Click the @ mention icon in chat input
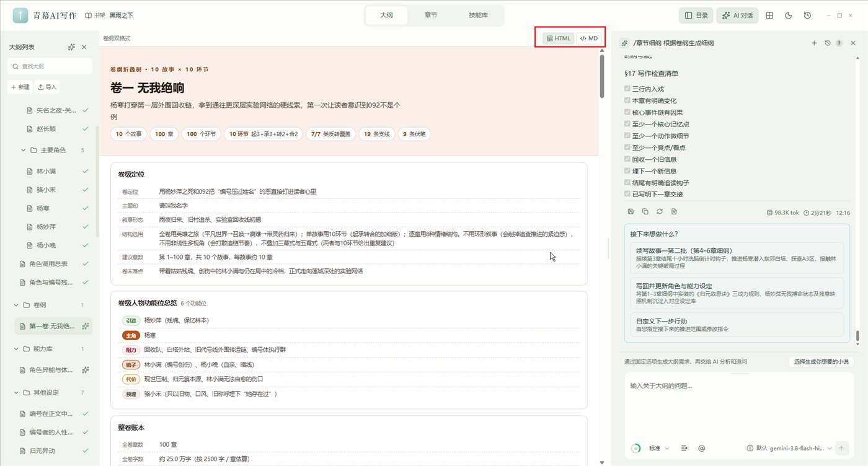Image resolution: width=868 pixels, height=466 pixels. [x=702, y=448]
